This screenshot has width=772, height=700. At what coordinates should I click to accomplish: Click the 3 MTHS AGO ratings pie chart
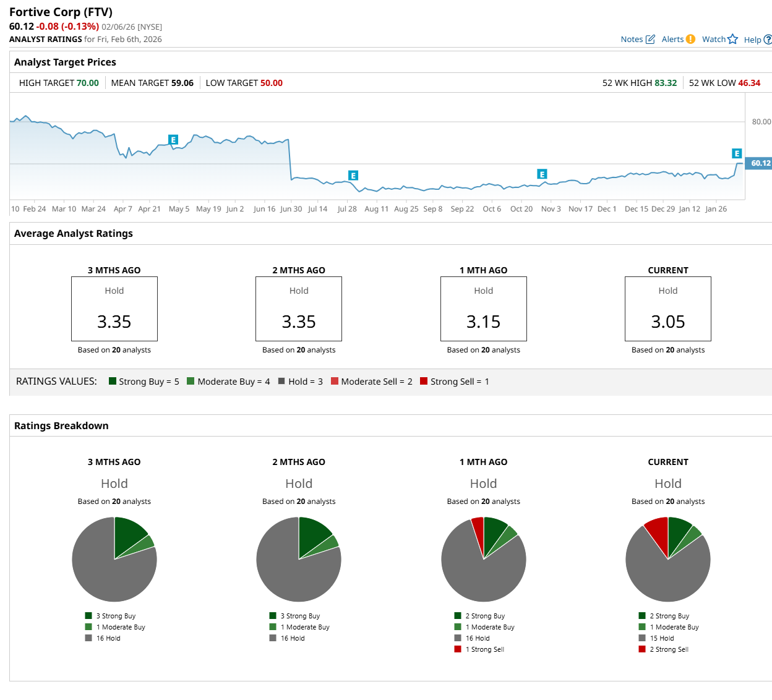[x=114, y=559]
